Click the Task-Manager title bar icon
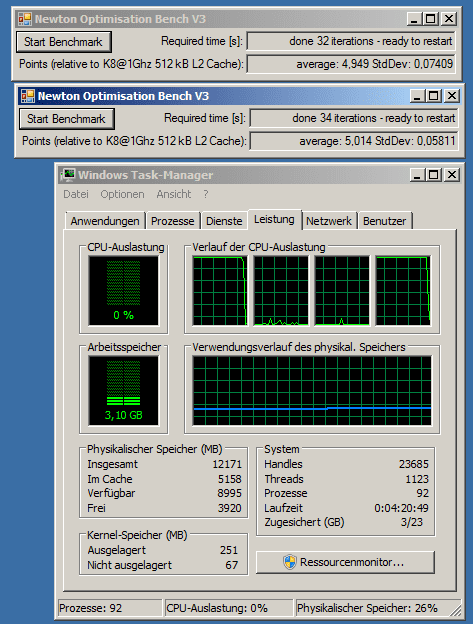 tap(68, 175)
